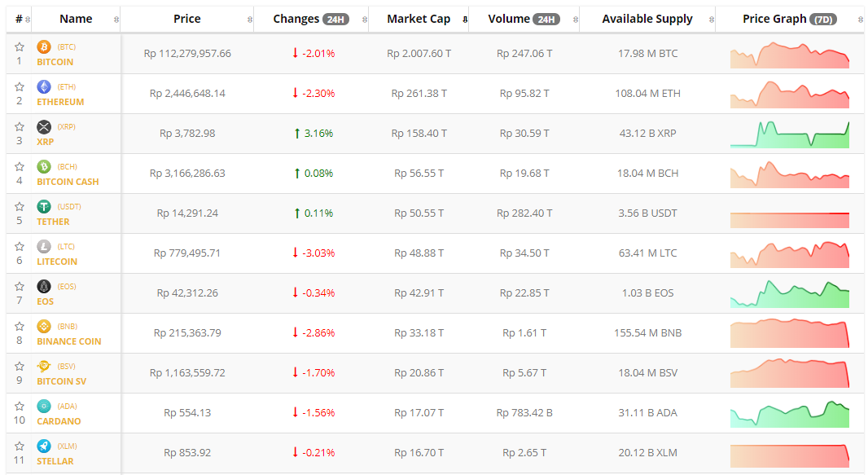Sort by the Available Supply column
The image size is (868, 475).
[647, 19]
